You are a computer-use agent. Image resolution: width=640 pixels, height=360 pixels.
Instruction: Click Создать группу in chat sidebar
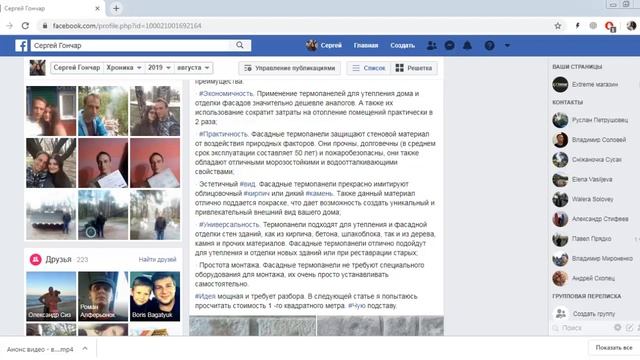tap(594, 314)
